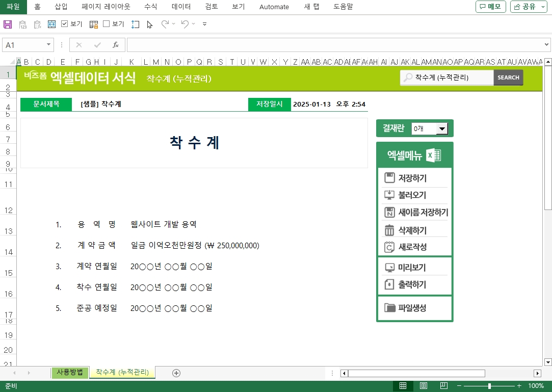Open the 결재란 0개 dropdown
Screen dimensions: 552x392
coord(442,128)
